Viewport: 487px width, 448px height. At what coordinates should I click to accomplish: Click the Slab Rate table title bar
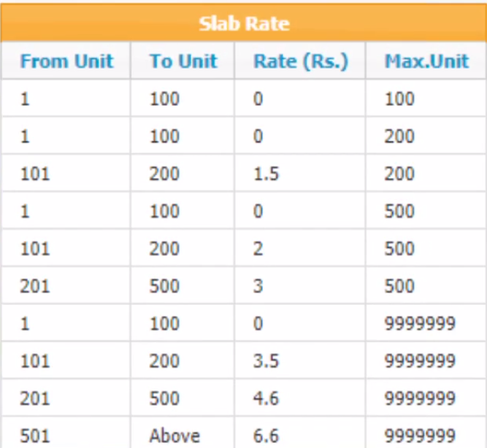pos(244,23)
